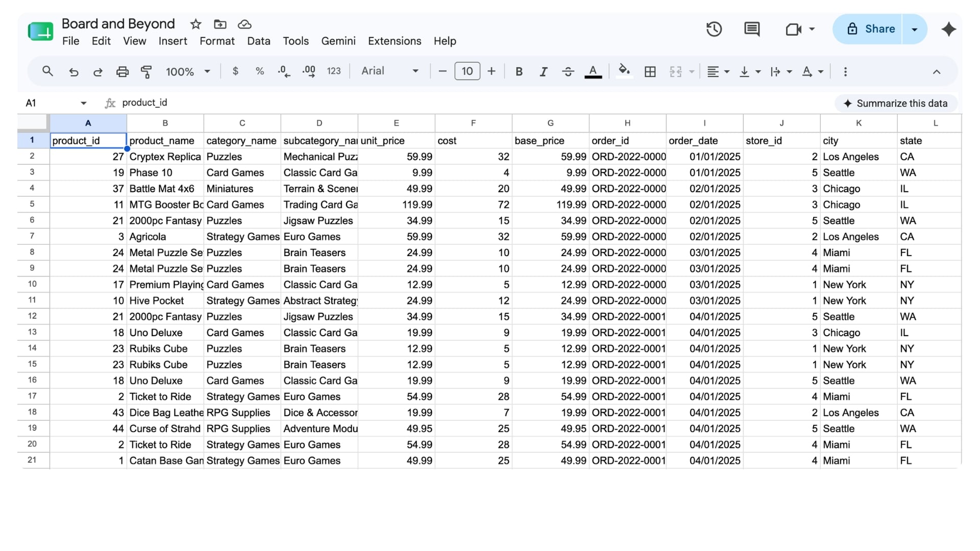Image resolution: width=980 pixels, height=551 pixels.
Task: Open the Help menu
Action: coord(445,41)
